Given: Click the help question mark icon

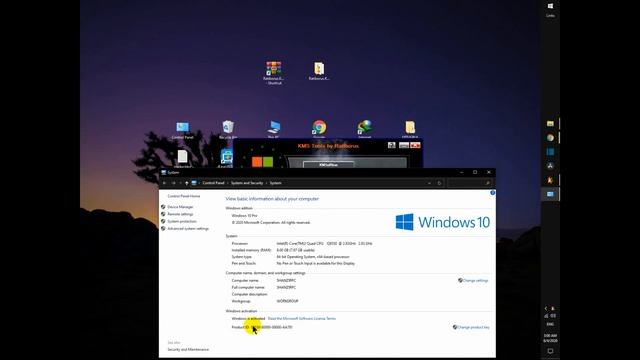Looking at the screenshot, I should pos(493,193).
